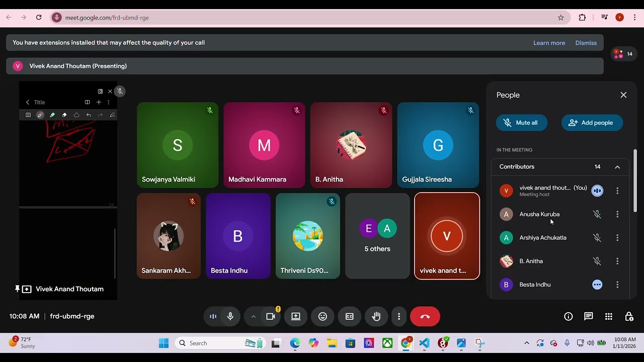This screenshot has width=644, height=362.
Task: Click the Add people button
Action: [592, 123]
